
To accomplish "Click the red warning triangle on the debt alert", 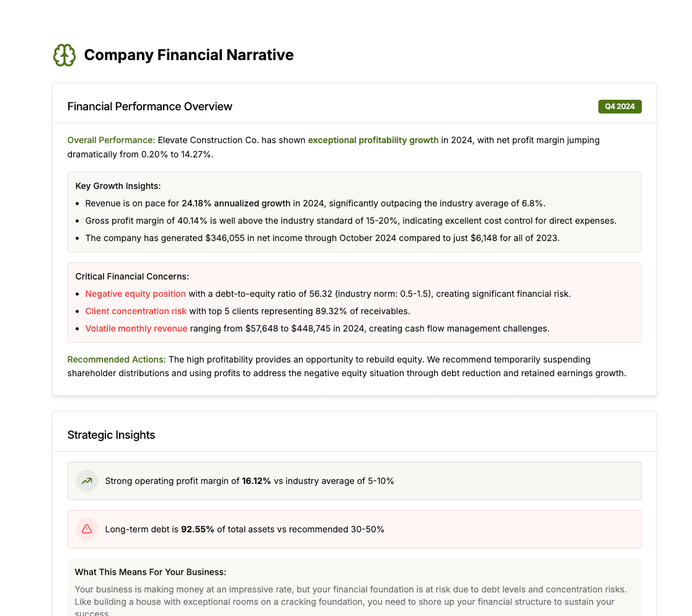I will click(87, 529).
